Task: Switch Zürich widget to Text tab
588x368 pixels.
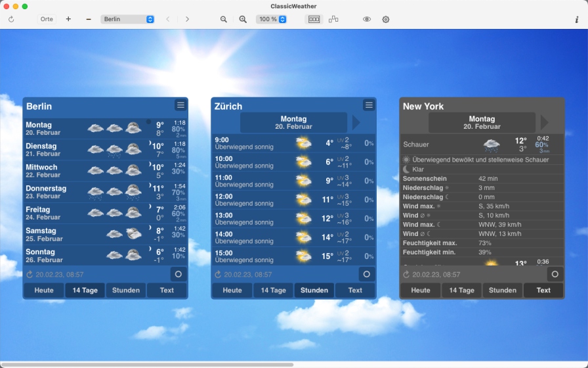Action: pos(355,290)
